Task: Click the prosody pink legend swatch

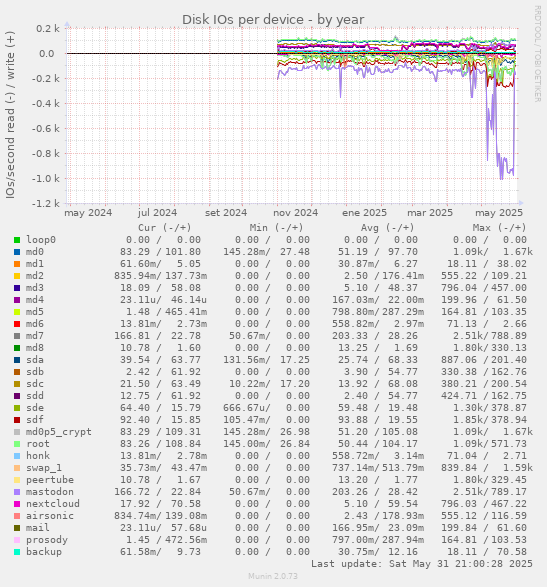Action: 17,540
